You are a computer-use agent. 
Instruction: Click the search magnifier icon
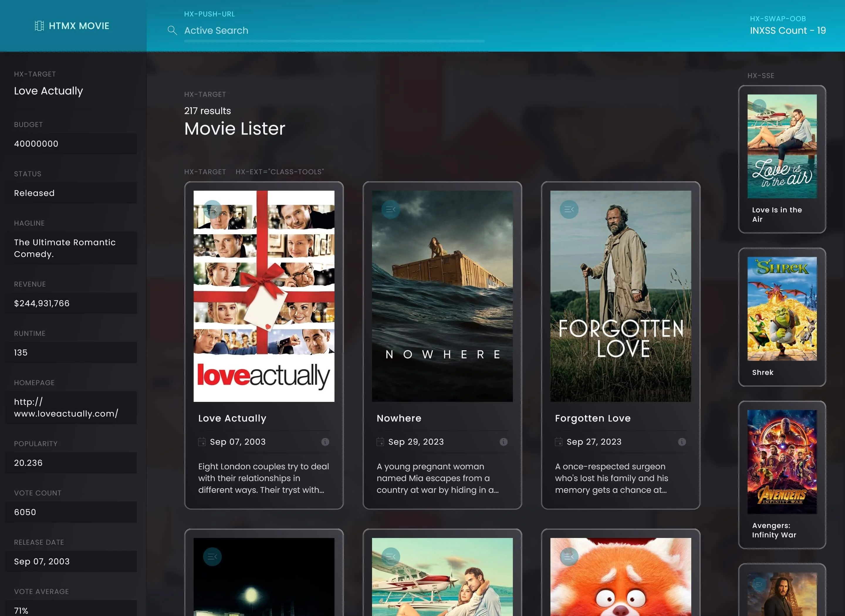(x=172, y=30)
